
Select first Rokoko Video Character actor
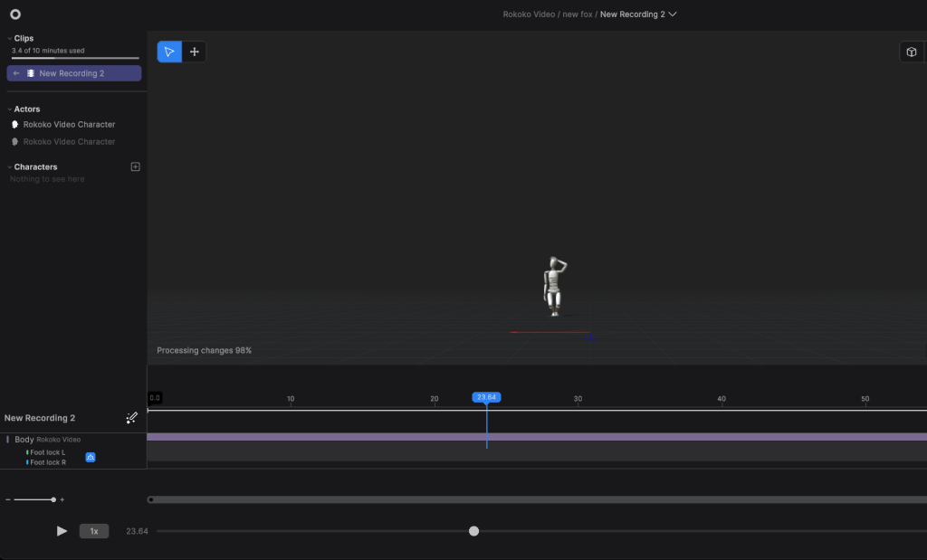[69, 125]
